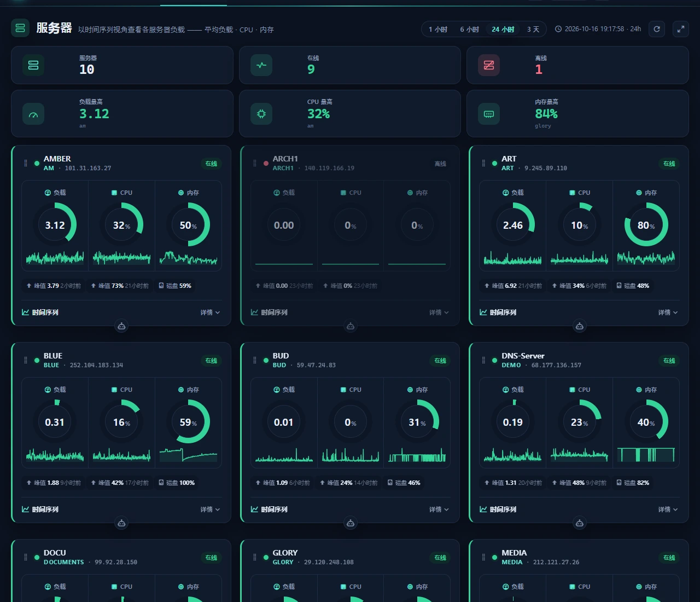The image size is (700, 602).
Task: Click the robot icon below BUD card
Action: (x=351, y=523)
